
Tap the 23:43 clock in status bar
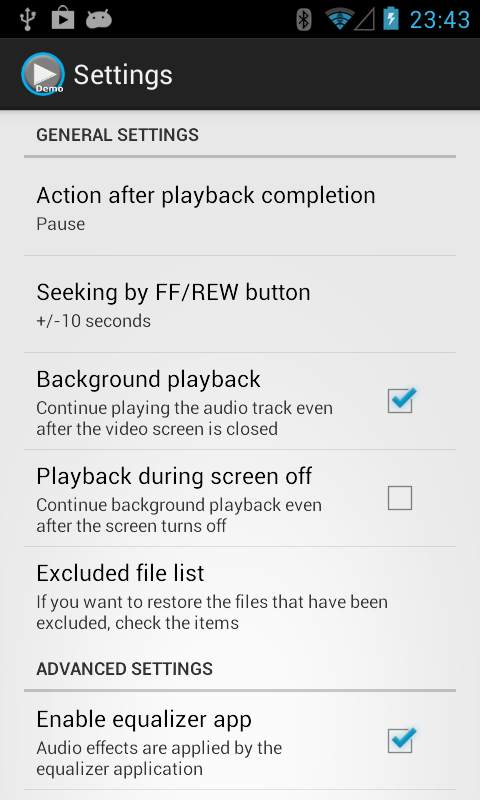click(440, 20)
